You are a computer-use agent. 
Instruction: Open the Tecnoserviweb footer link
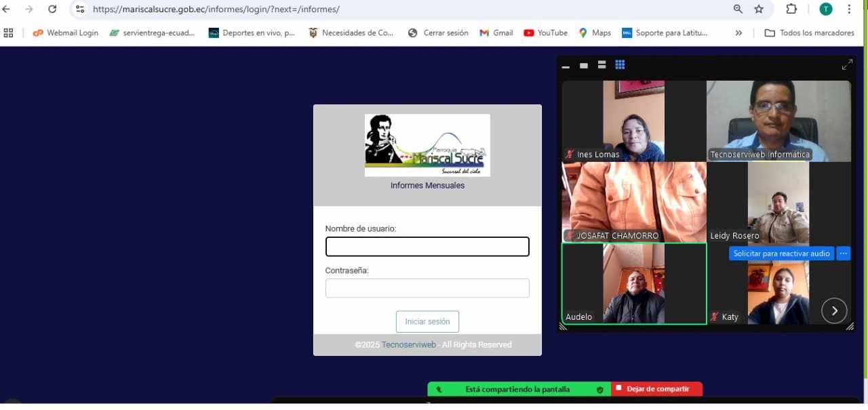[x=408, y=345]
